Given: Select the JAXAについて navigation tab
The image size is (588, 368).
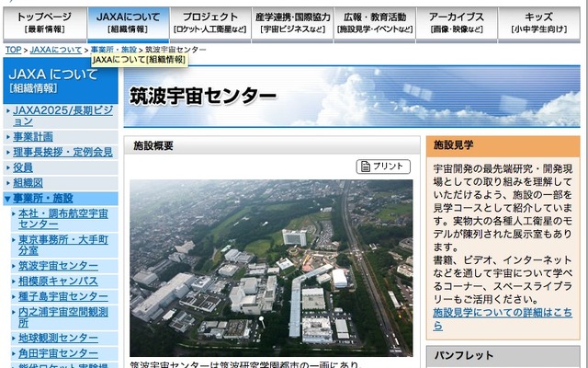Looking at the screenshot, I should point(129,23).
